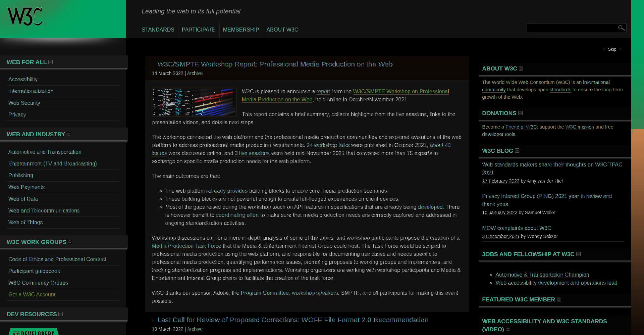Open the Membership menu

click(x=241, y=30)
